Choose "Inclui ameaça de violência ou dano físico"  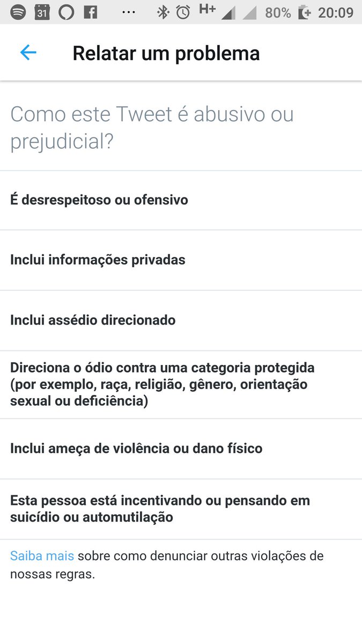pyautogui.click(x=136, y=449)
